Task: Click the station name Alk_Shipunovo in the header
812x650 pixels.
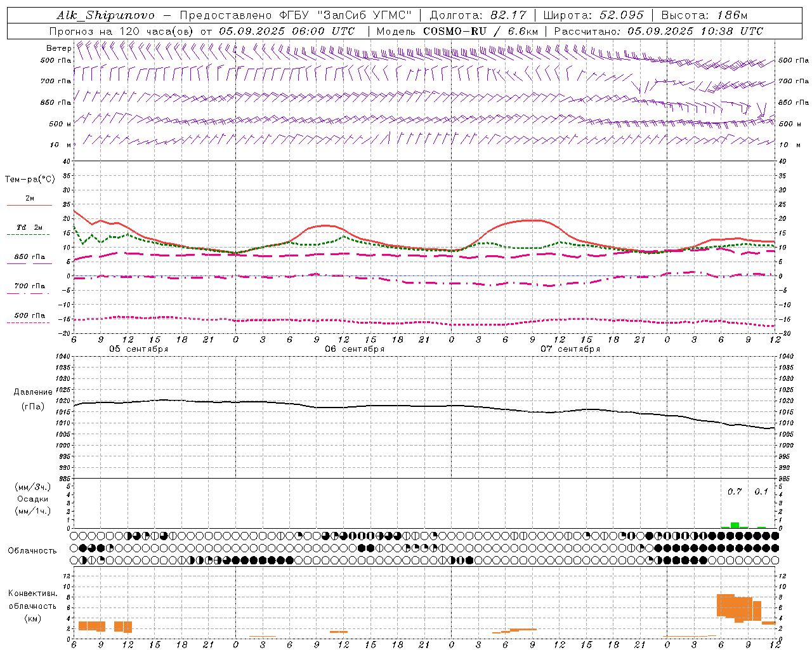Action: (105, 15)
